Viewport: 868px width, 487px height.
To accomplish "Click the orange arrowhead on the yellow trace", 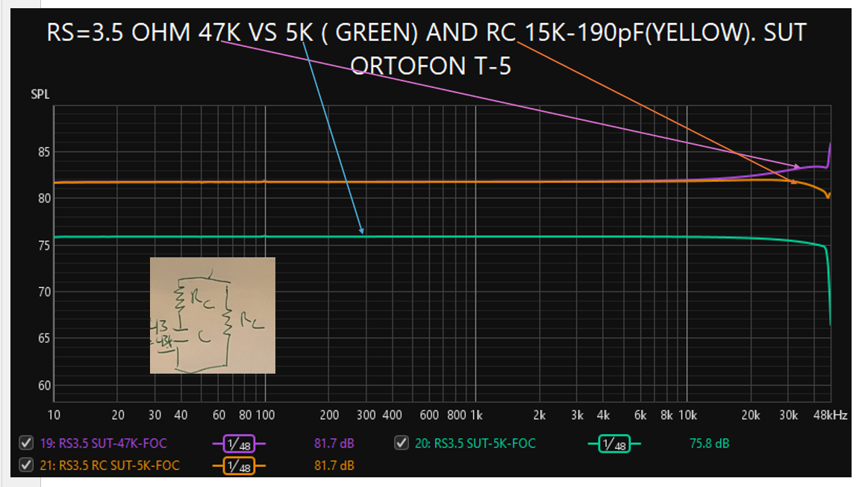I will (794, 181).
